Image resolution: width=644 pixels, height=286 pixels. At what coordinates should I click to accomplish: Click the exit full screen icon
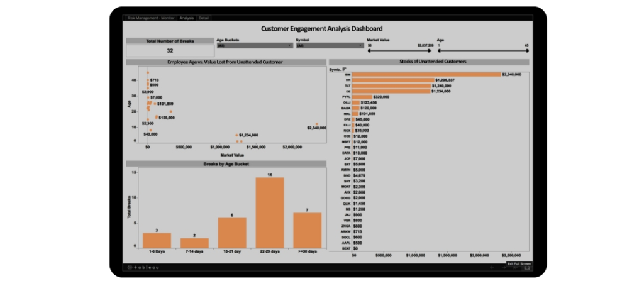[527, 268]
